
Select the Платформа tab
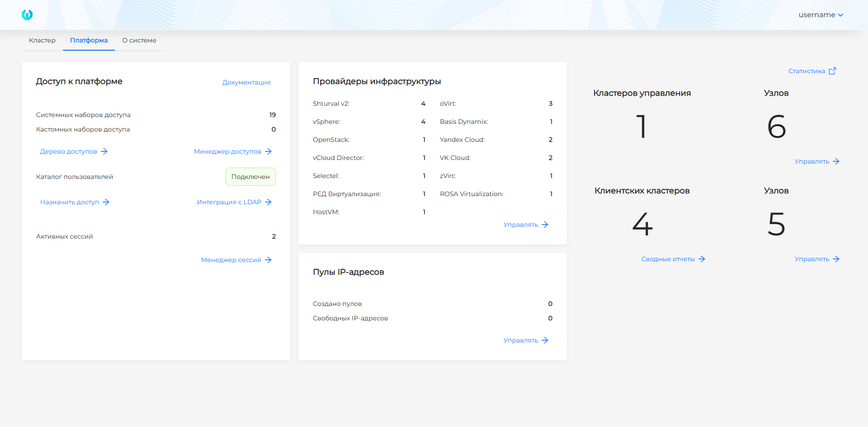pyautogui.click(x=89, y=40)
